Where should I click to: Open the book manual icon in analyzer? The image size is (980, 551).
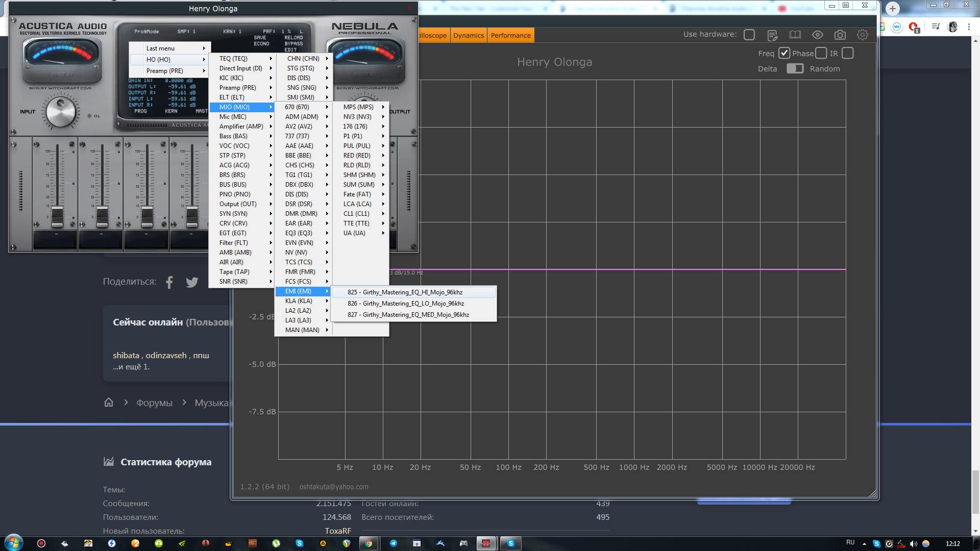tap(795, 35)
